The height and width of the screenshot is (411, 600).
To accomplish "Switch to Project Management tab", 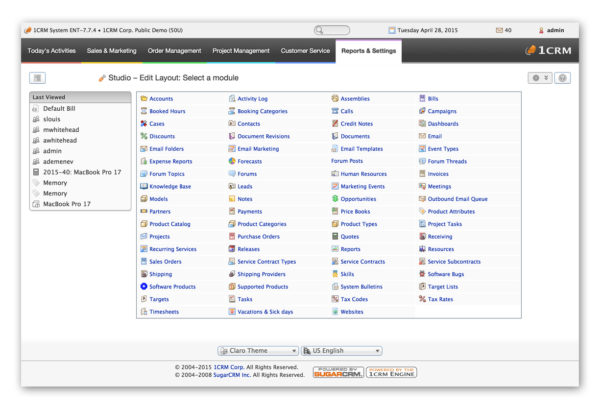I will (241, 51).
